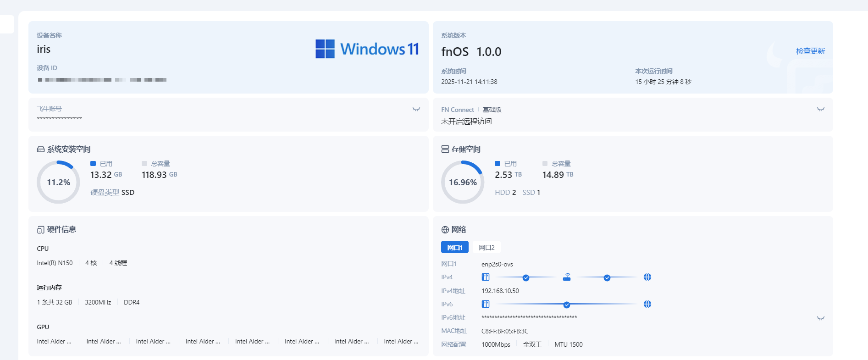The image size is (868, 360).
Task: Switch to the 网口1 tab
Action: pos(455,247)
